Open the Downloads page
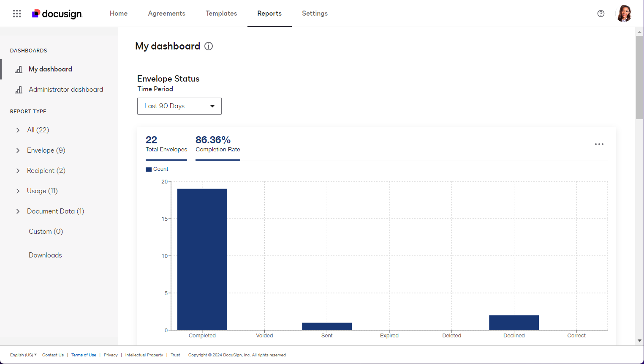The height and width of the screenshot is (364, 644). coord(45,255)
